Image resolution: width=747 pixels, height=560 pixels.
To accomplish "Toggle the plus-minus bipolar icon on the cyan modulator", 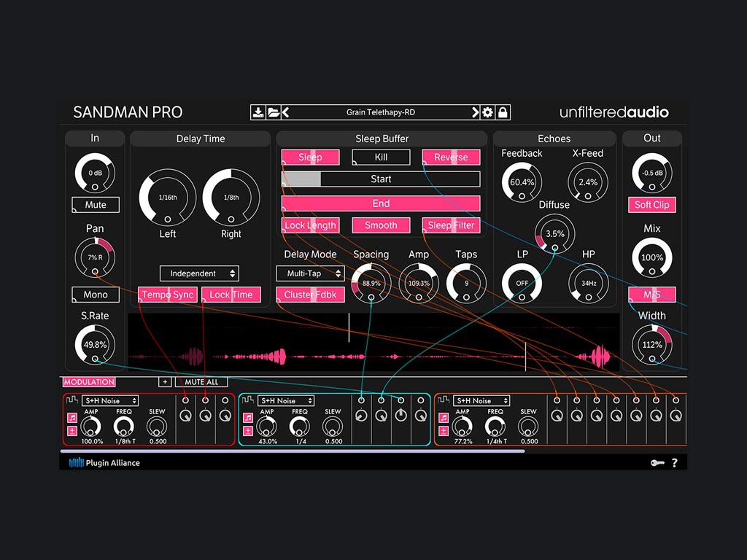I will coord(248,431).
